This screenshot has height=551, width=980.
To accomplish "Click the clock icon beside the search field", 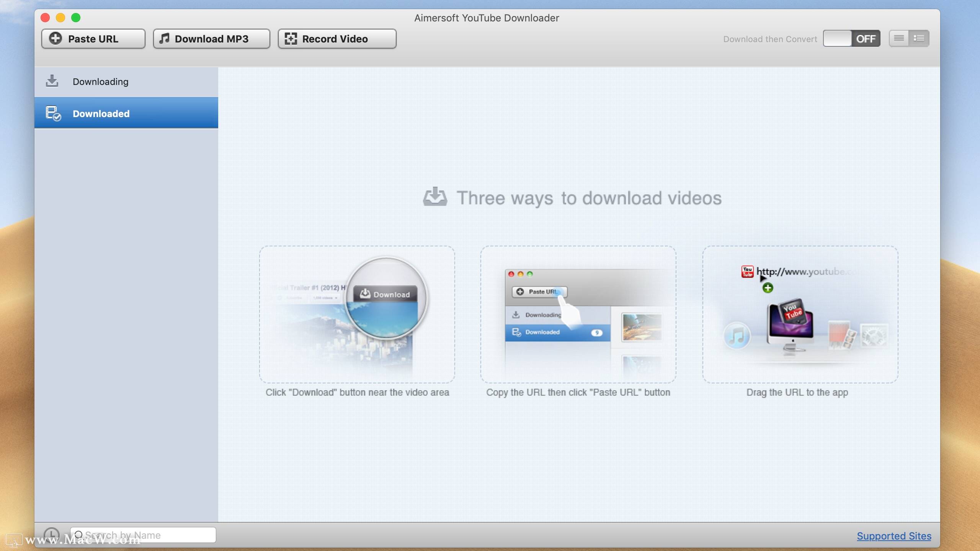I will click(51, 534).
